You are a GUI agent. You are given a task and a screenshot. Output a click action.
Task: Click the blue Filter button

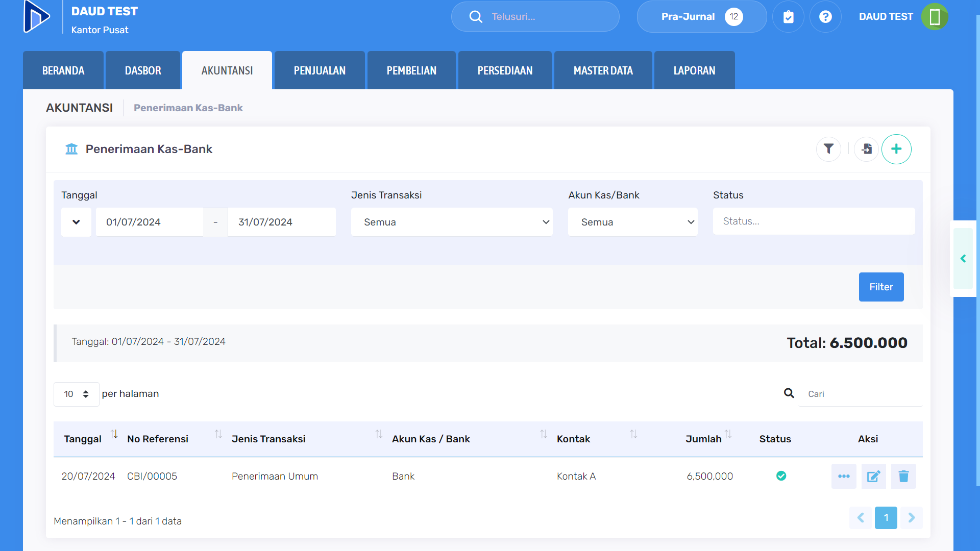point(881,287)
